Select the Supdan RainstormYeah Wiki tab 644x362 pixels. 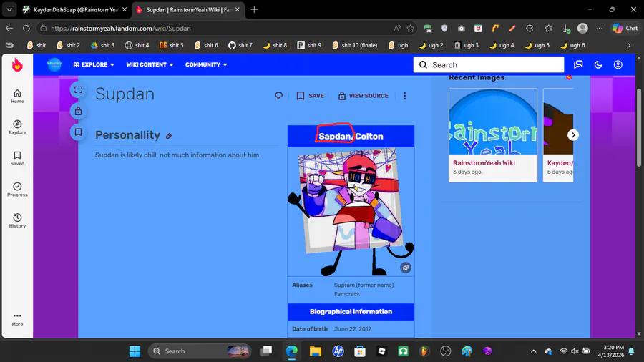point(188,9)
